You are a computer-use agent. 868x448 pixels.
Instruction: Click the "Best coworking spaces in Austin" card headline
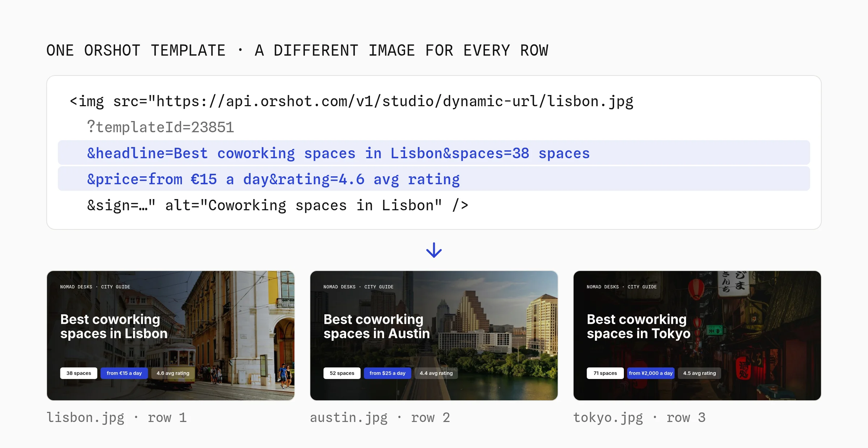pyautogui.click(x=377, y=326)
